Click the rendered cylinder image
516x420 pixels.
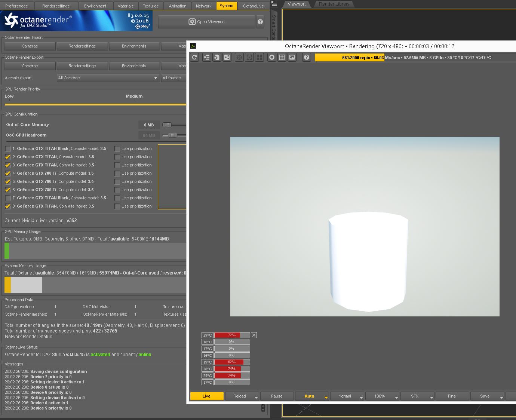(368, 262)
